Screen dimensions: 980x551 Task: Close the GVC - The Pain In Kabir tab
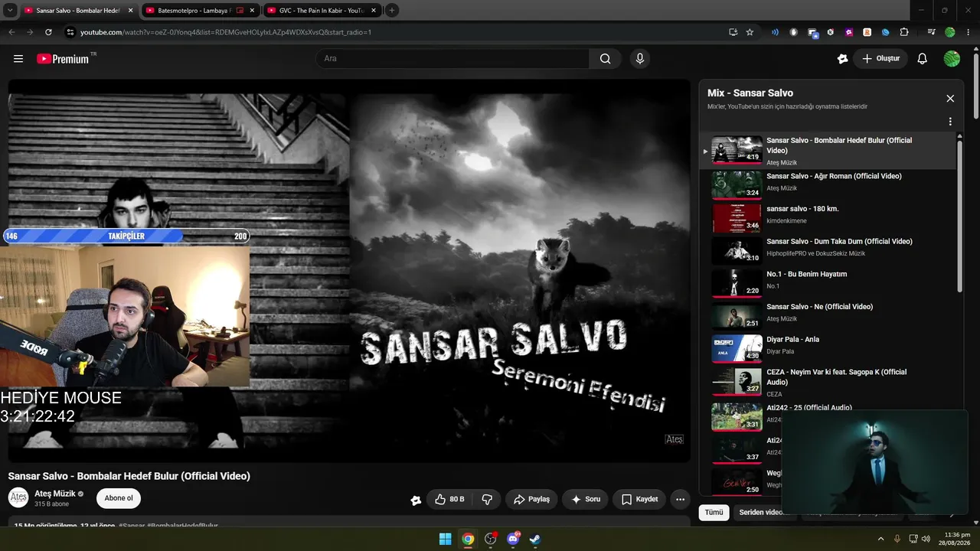(374, 11)
